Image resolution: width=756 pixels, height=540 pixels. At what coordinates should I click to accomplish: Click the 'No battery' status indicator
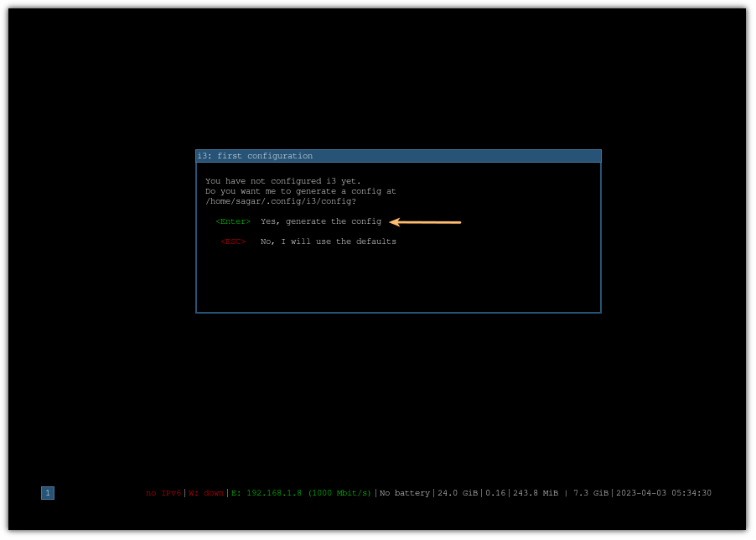[x=404, y=493]
